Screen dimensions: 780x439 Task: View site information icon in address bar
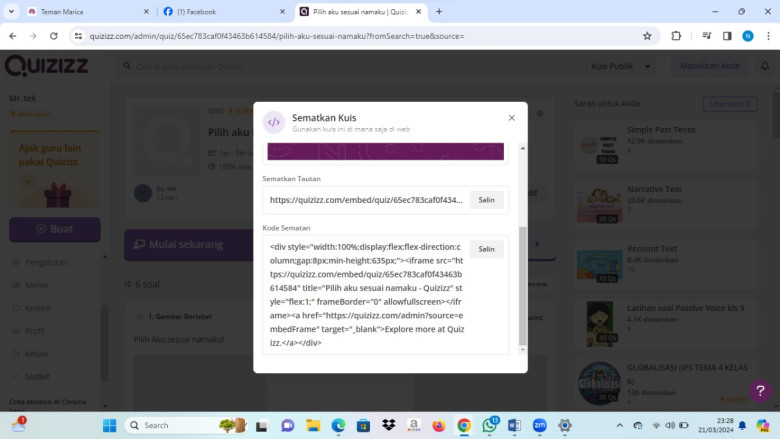(78, 36)
